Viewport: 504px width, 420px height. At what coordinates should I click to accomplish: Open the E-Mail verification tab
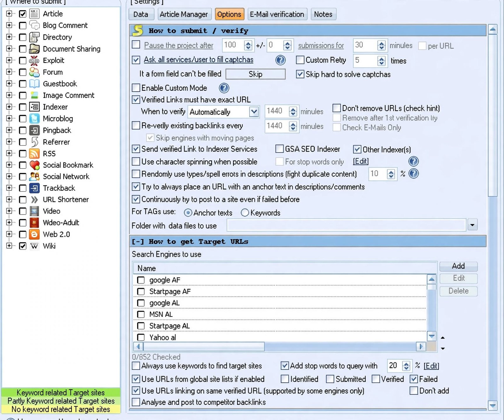coord(277,14)
